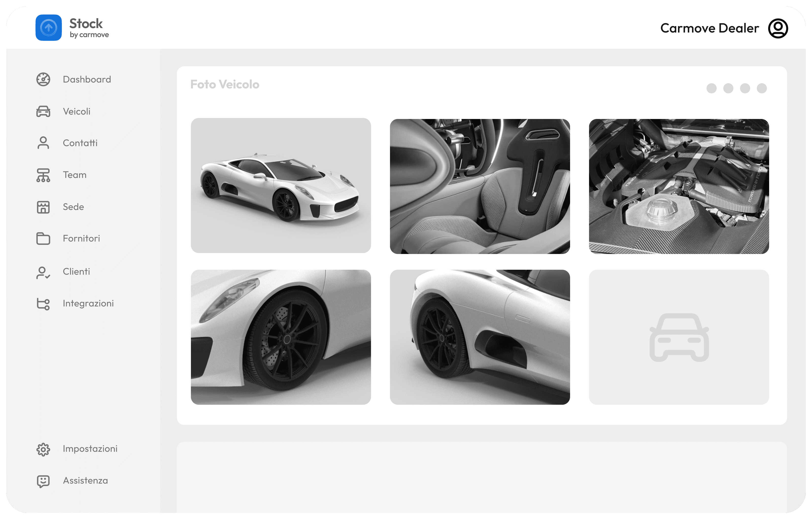Viewport: 812px width, 519px height.
Task: Open the full white sports car photo
Action: (x=281, y=185)
